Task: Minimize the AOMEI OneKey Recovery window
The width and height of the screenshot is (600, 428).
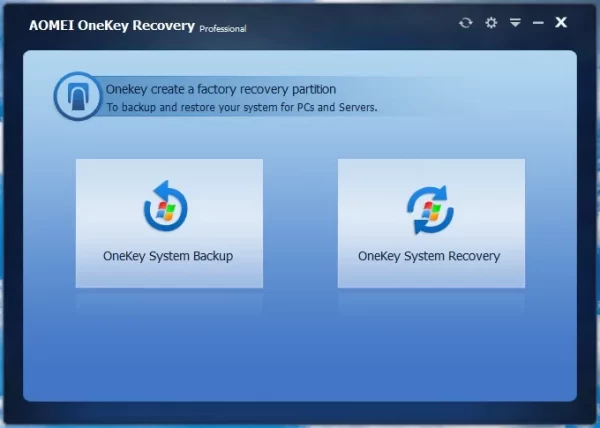Action: (x=538, y=23)
